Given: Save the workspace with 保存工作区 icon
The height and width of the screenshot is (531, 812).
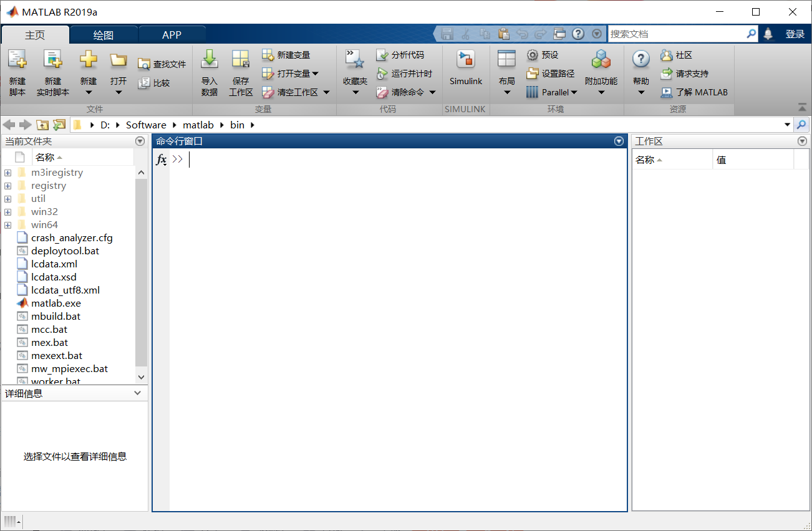Looking at the screenshot, I should coord(241,72).
